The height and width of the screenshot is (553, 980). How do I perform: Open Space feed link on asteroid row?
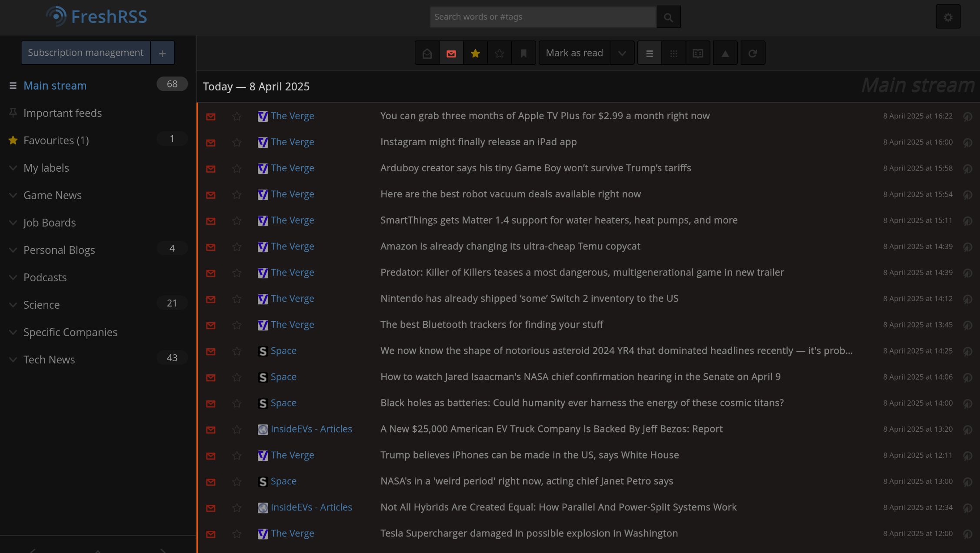pyautogui.click(x=283, y=351)
